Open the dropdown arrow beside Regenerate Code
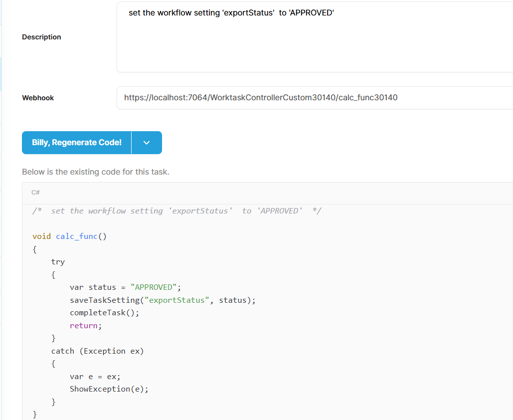This screenshot has width=513, height=420. [x=147, y=143]
